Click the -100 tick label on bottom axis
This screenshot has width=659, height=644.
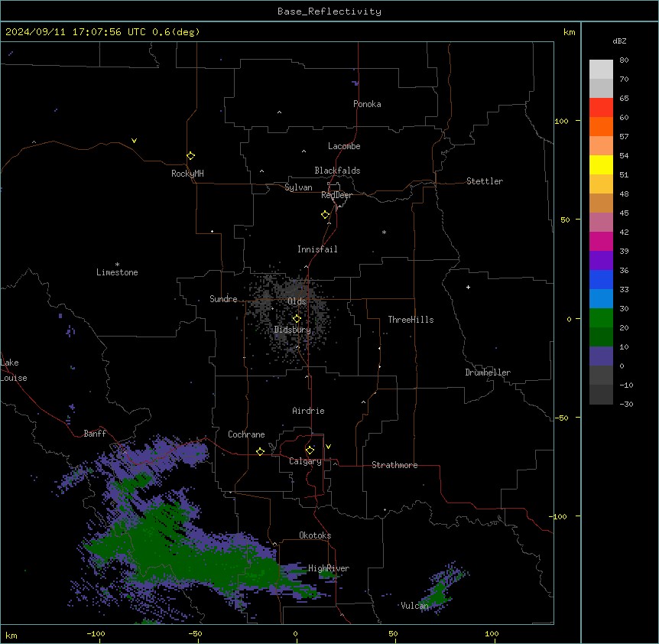(96, 633)
